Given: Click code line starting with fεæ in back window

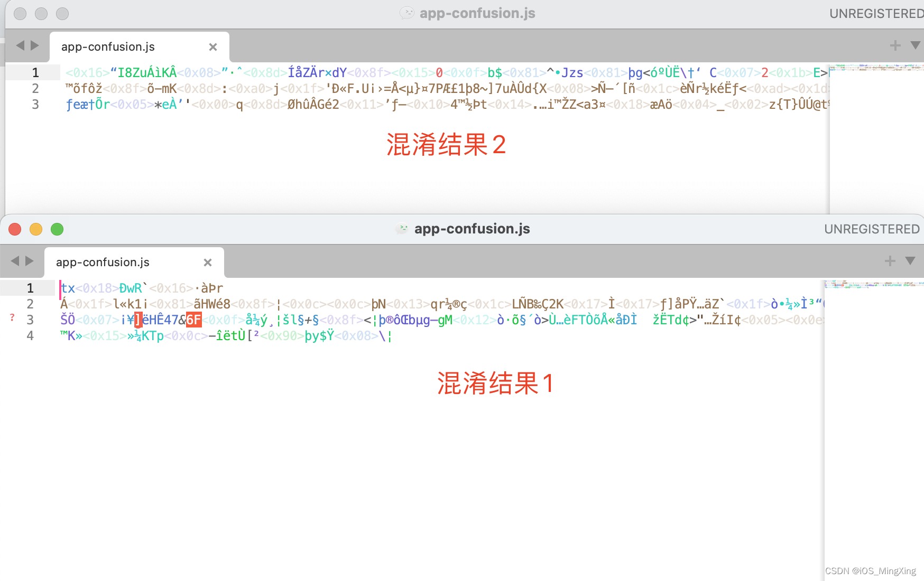Looking at the screenshot, I should tap(447, 104).
